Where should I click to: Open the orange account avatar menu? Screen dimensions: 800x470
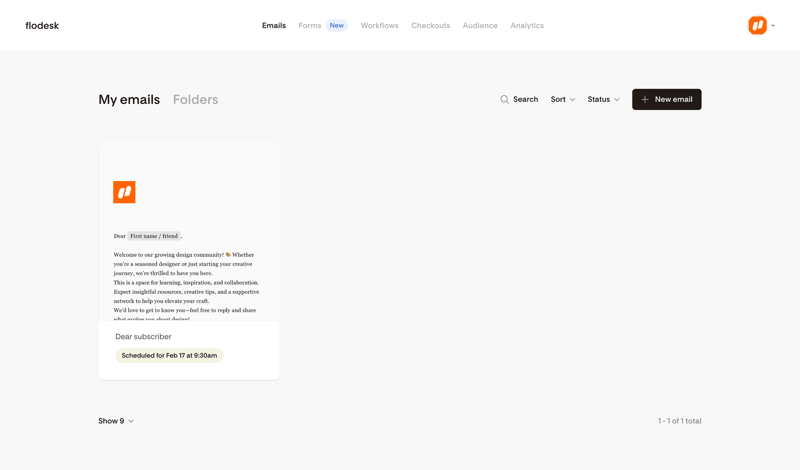757,25
